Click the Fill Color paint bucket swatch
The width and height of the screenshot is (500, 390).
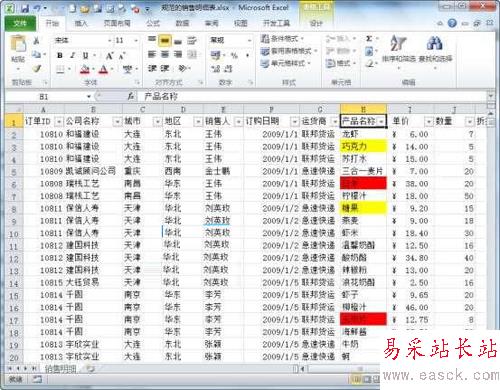85,69
